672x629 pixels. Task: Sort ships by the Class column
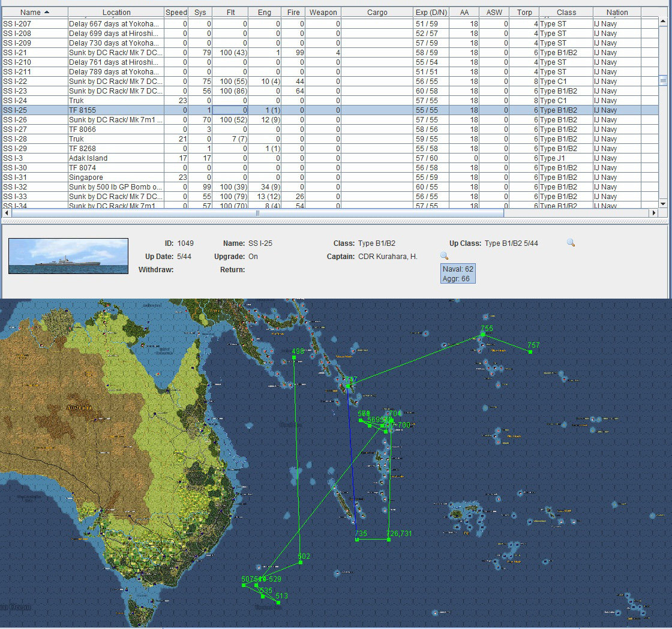[x=566, y=13]
